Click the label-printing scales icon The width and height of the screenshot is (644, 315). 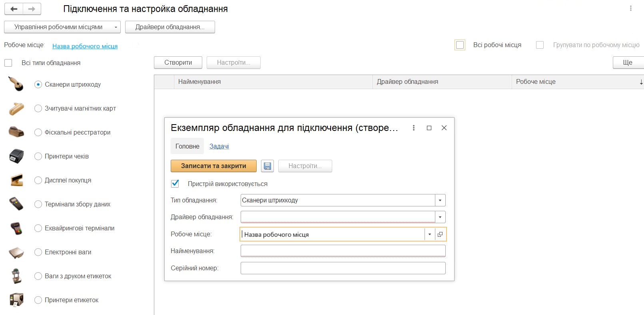pyautogui.click(x=16, y=276)
